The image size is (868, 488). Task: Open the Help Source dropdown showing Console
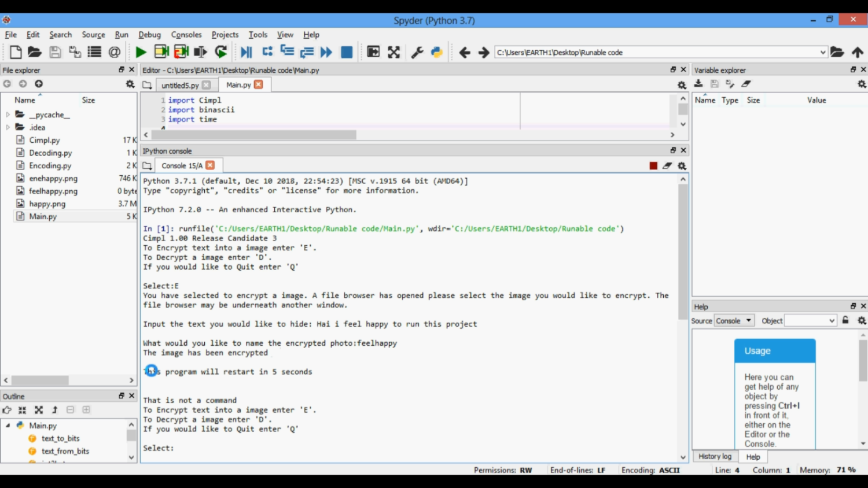tap(734, 320)
